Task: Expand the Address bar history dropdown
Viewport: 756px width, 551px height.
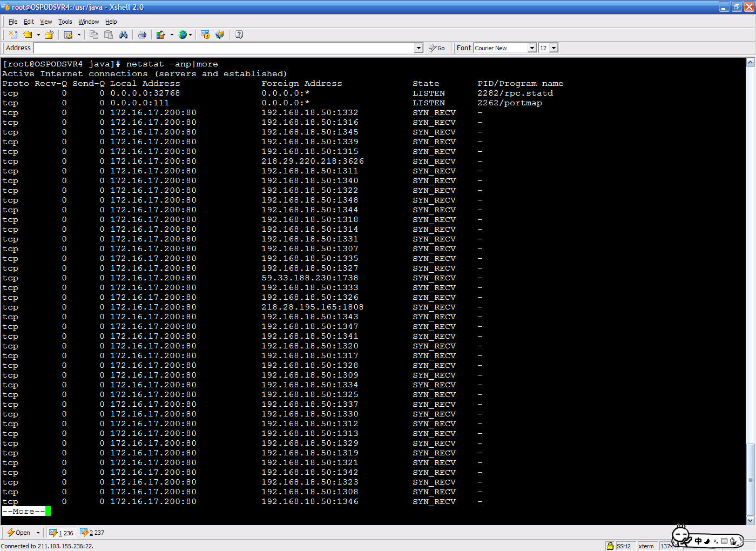Action: coord(418,48)
